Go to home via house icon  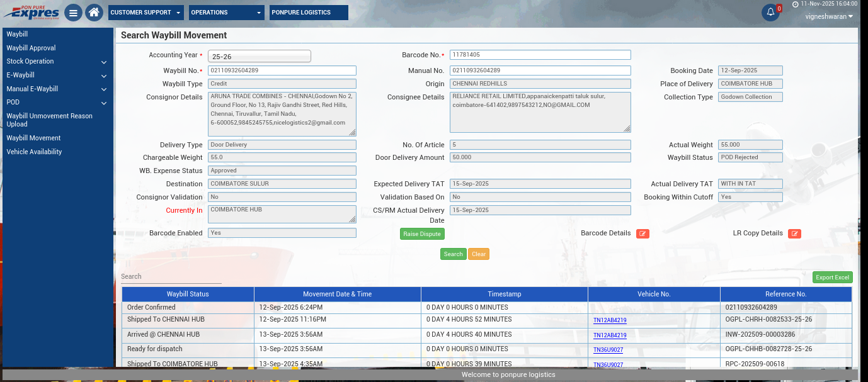(94, 13)
